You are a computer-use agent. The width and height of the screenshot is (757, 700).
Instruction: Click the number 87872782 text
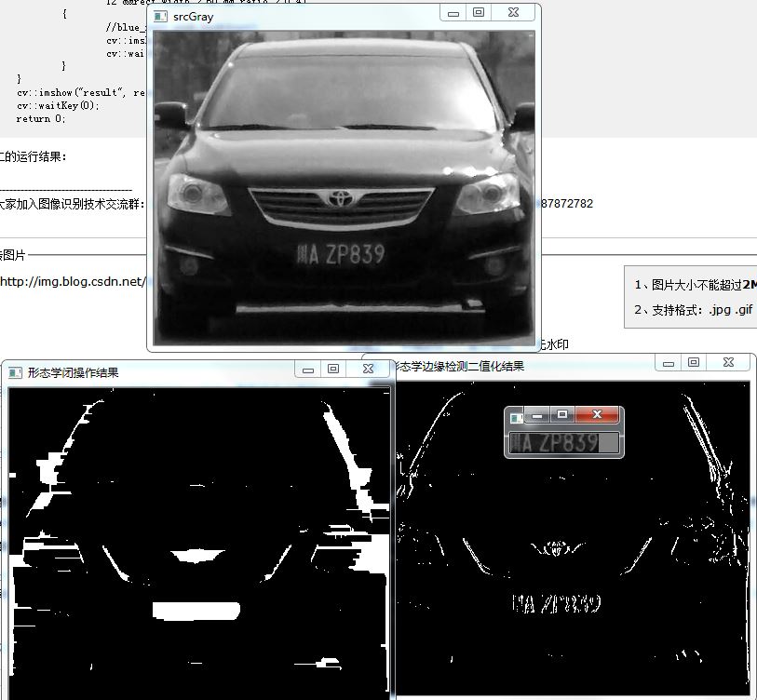coord(567,204)
